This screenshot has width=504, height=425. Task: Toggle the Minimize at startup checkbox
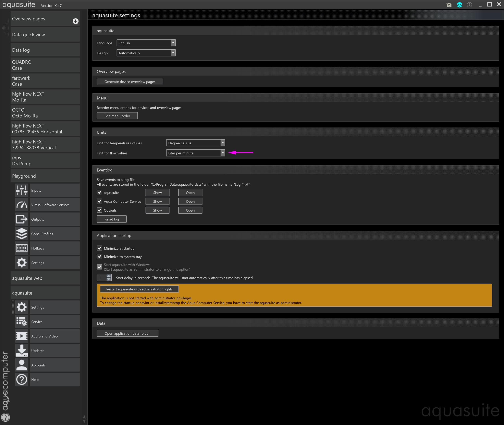pyautogui.click(x=100, y=248)
